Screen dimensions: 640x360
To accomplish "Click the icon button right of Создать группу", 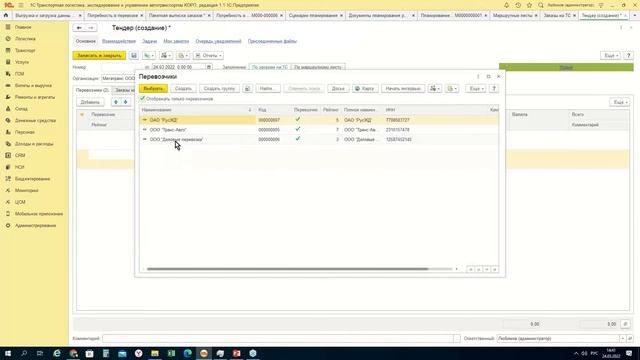I will (x=247, y=89).
